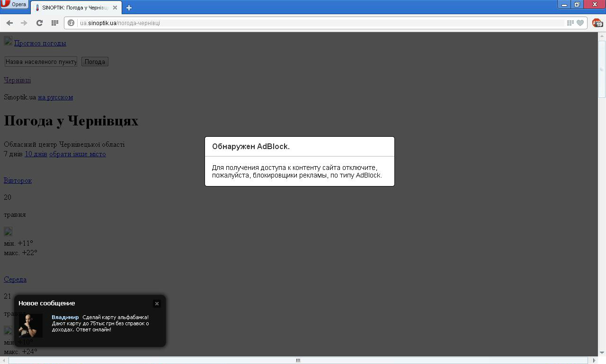The image size is (606, 364).
Task: Bookmark page with the heart icon
Action: point(580,23)
